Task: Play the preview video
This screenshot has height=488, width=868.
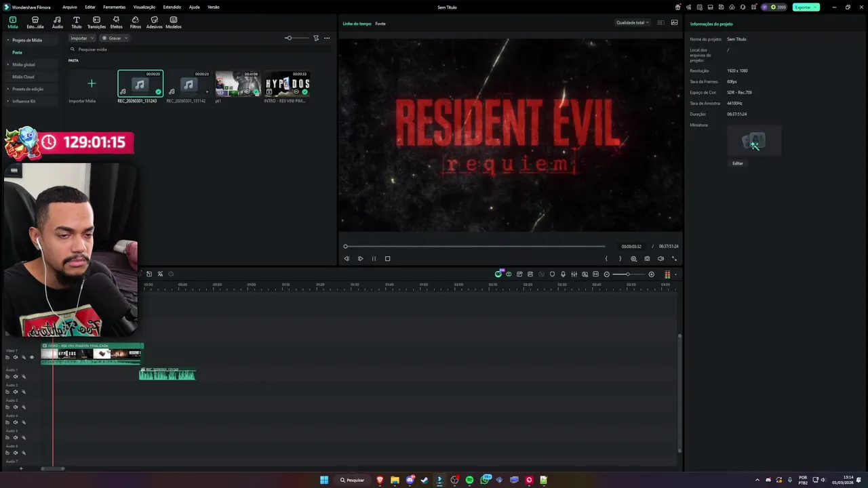Action: (x=360, y=258)
